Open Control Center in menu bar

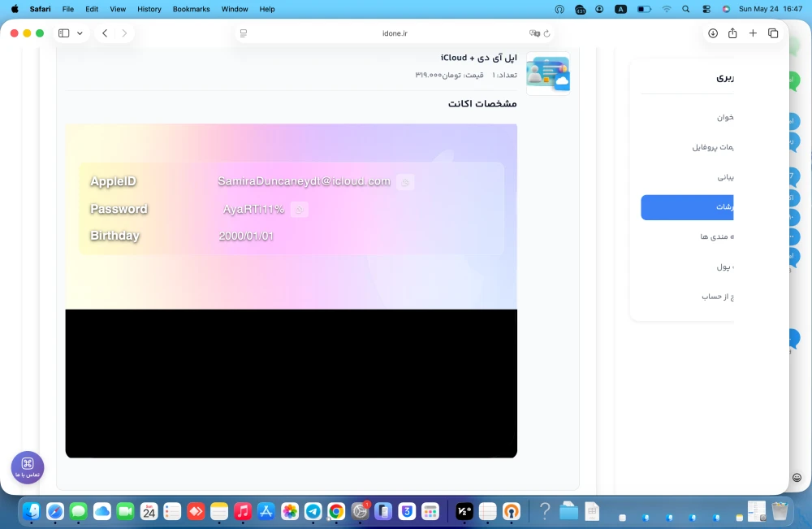[706, 9]
